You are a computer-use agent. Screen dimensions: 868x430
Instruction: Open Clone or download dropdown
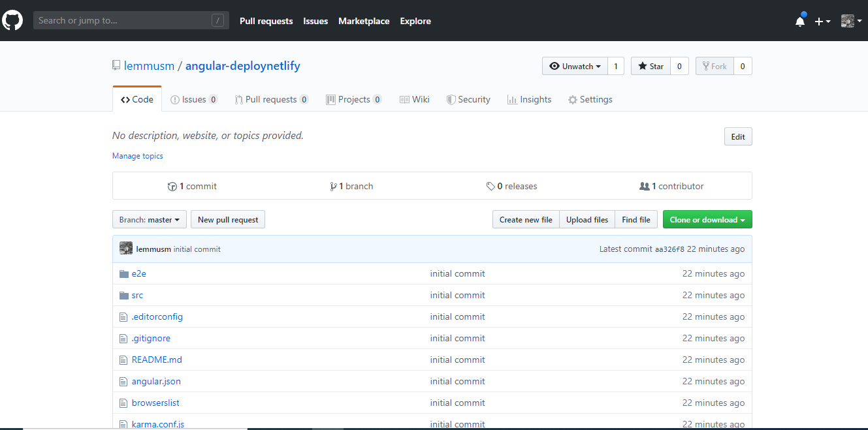[707, 219]
